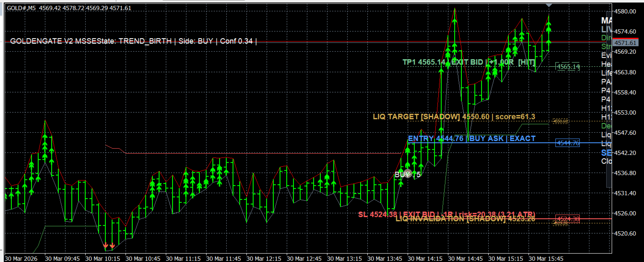Click the orange liquidity target tag 4550.60
Screen dimensions: 644x262
tap(560, 121)
